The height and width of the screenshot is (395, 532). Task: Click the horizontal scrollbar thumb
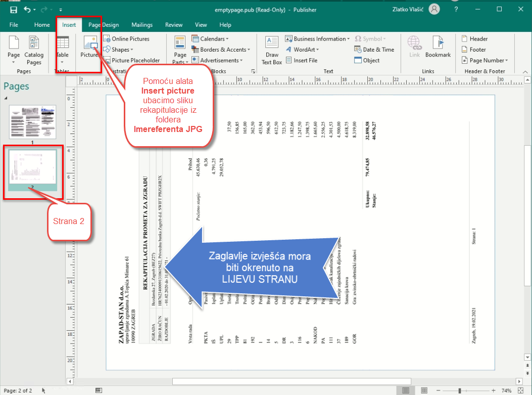pos(292,381)
